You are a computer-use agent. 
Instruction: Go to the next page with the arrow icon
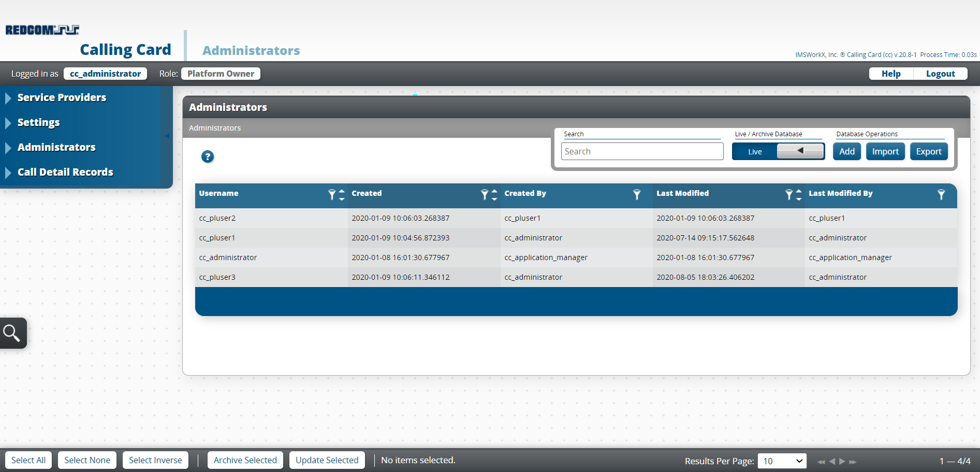click(x=842, y=462)
